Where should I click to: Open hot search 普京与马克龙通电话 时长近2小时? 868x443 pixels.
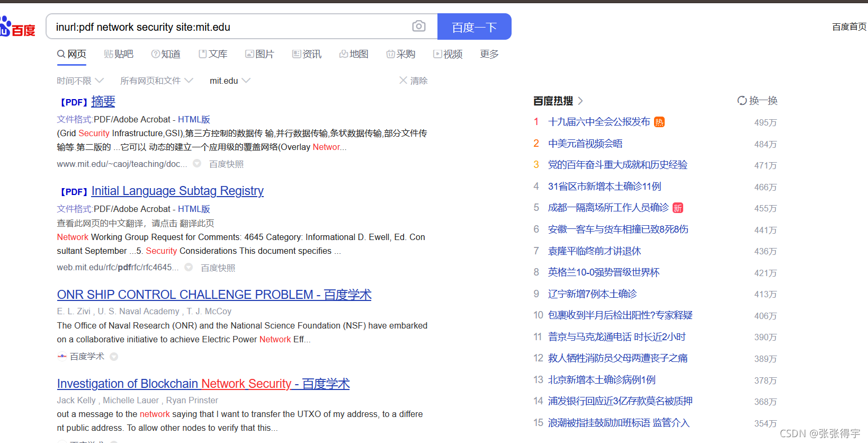[617, 337]
